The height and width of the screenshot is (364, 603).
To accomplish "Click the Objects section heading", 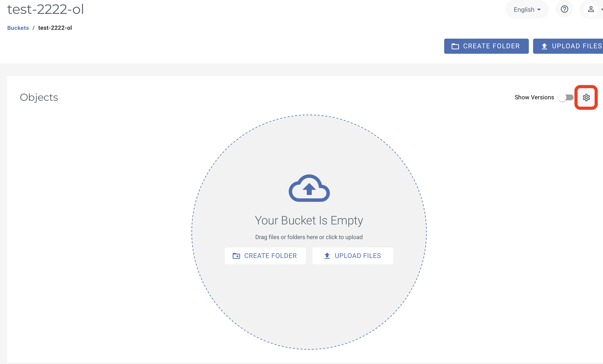I will coord(39,97).
